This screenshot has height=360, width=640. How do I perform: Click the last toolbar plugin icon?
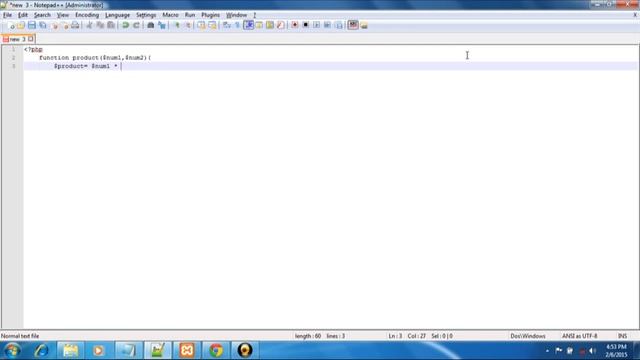pos(364,26)
